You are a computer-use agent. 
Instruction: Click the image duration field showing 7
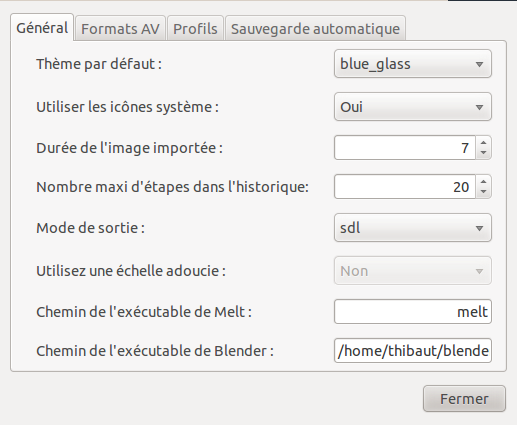point(405,148)
